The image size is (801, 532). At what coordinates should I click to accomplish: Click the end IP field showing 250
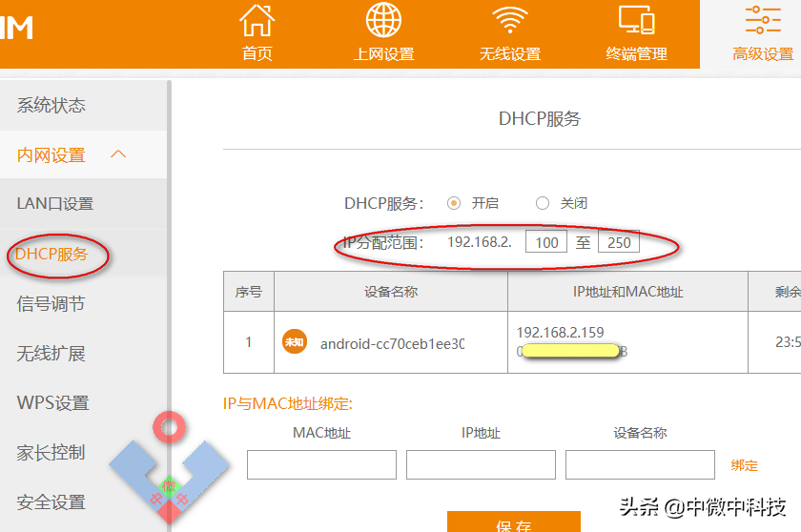point(619,242)
